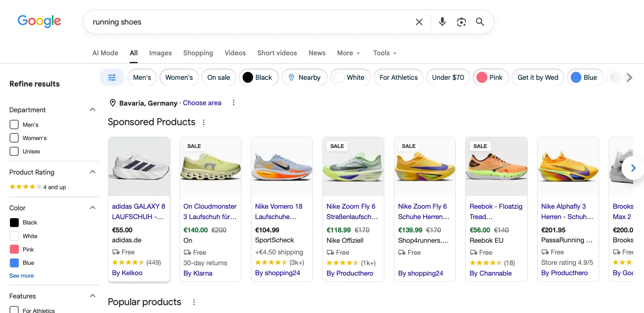Advance the product carousel with the blue arrow
The height and width of the screenshot is (313, 644).
(633, 168)
